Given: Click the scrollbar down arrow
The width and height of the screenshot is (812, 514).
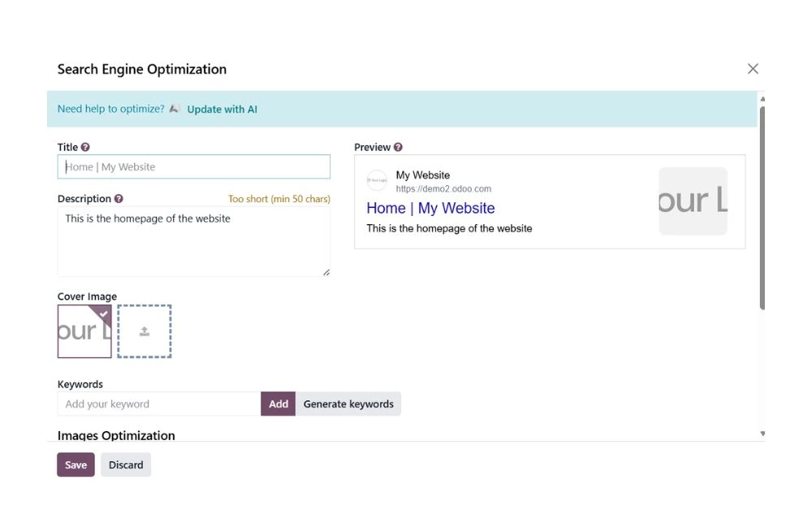Looking at the screenshot, I should click(x=762, y=434).
